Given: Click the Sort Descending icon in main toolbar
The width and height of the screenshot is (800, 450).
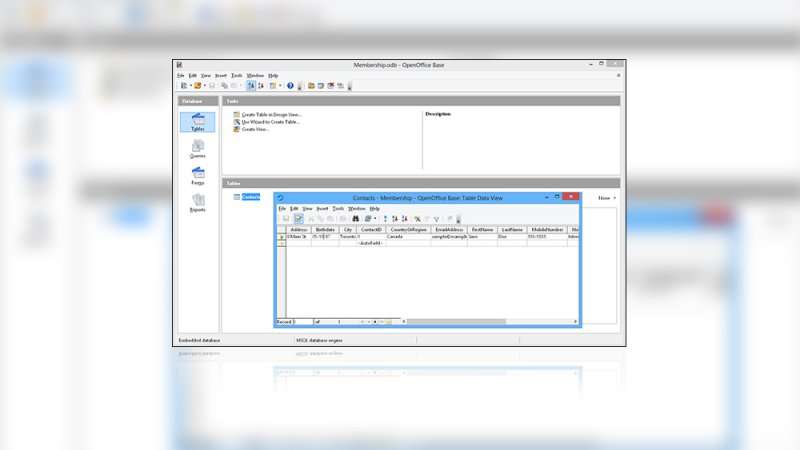Looking at the screenshot, I should click(x=261, y=86).
